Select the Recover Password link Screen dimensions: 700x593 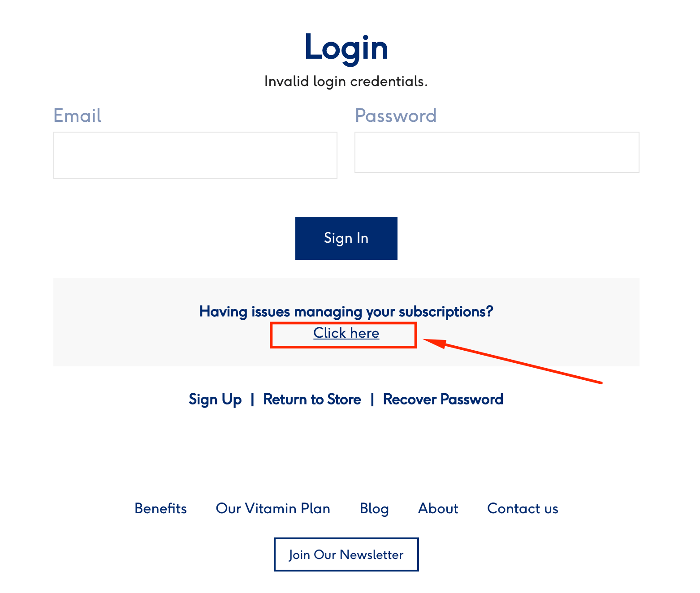(443, 399)
